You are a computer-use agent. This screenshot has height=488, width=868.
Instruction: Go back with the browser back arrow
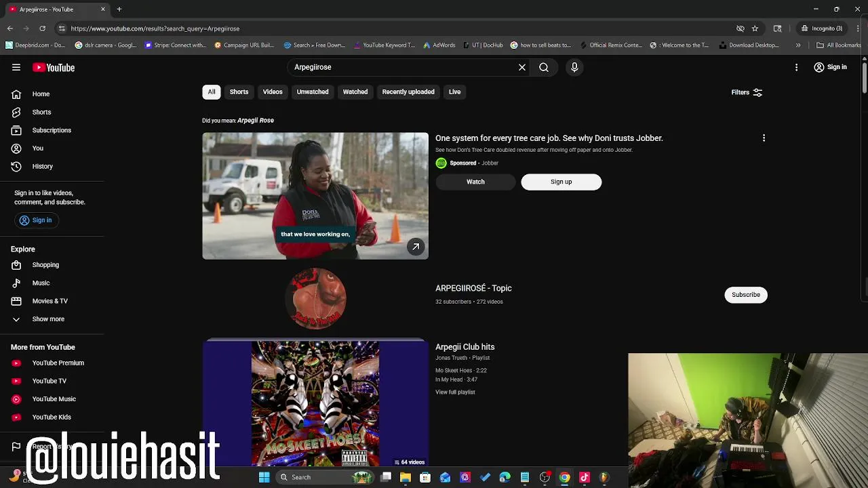[x=10, y=28]
